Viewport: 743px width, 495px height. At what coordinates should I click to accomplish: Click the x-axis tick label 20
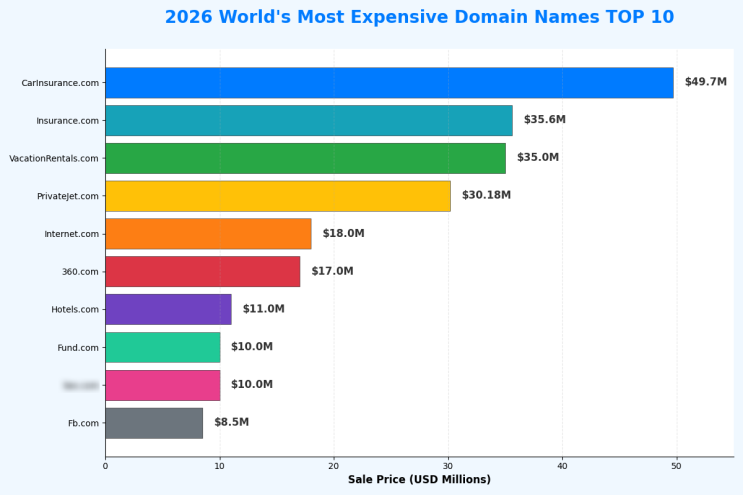[x=334, y=466]
